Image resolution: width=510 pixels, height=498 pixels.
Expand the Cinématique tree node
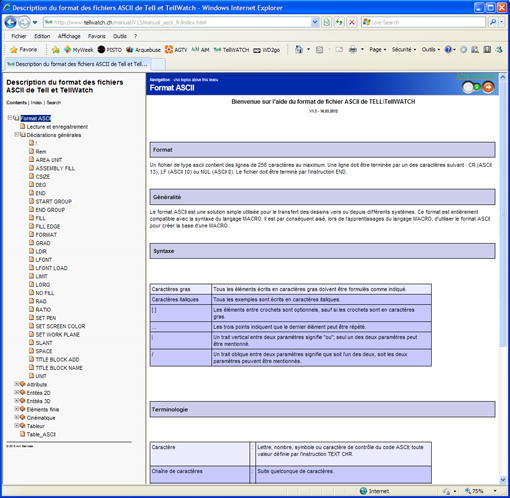pos(16,417)
